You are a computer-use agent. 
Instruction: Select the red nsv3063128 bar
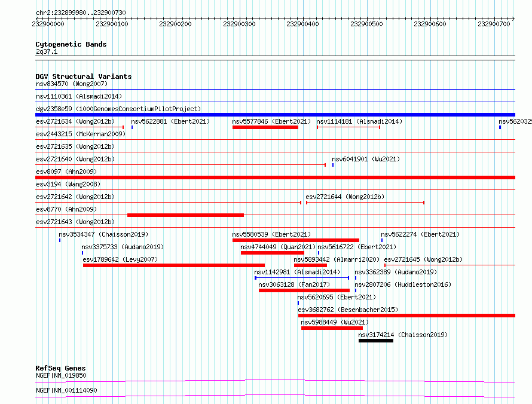[x=304, y=290]
